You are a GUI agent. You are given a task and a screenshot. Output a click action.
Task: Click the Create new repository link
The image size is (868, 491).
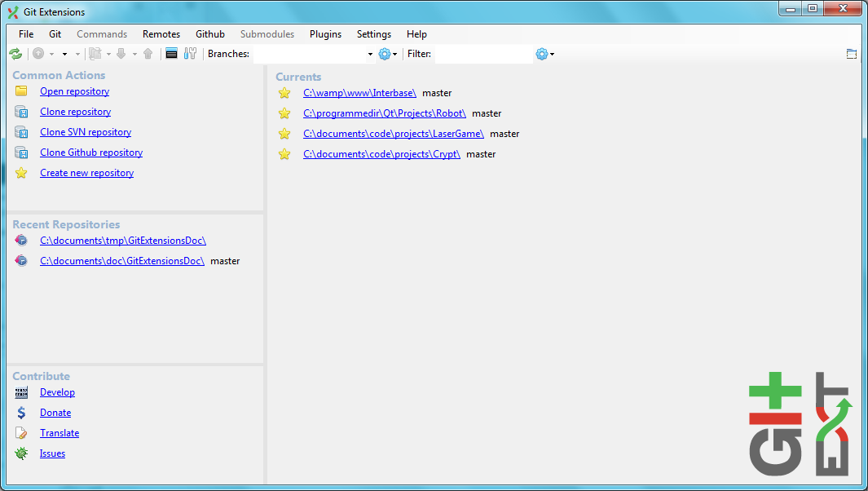[x=87, y=173]
